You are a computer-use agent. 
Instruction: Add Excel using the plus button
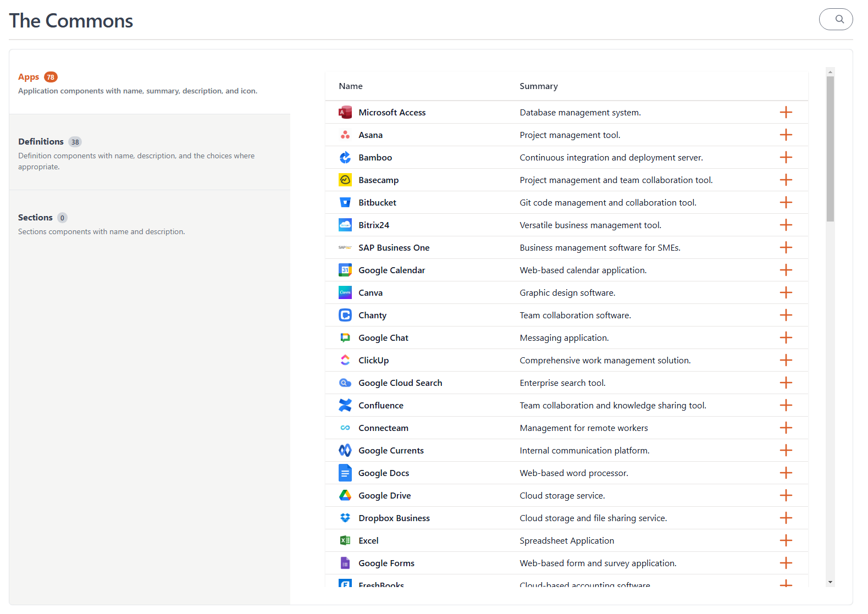(786, 540)
